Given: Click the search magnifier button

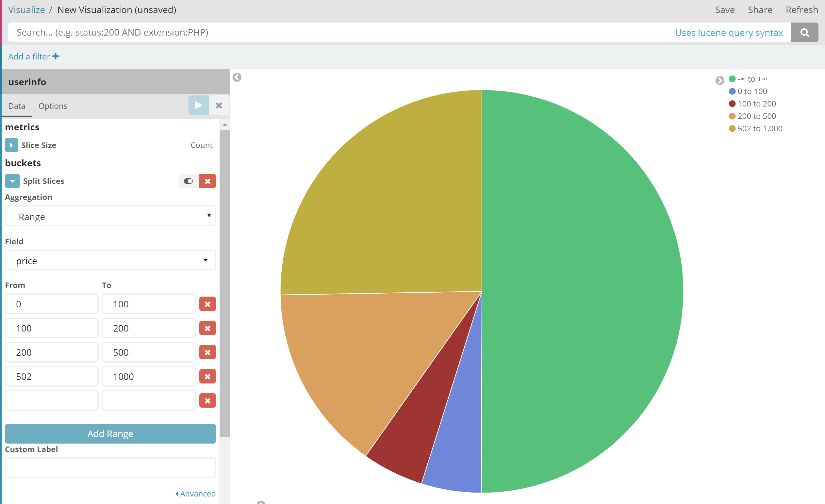Looking at the screenshot, I should (x=804, y=32).
